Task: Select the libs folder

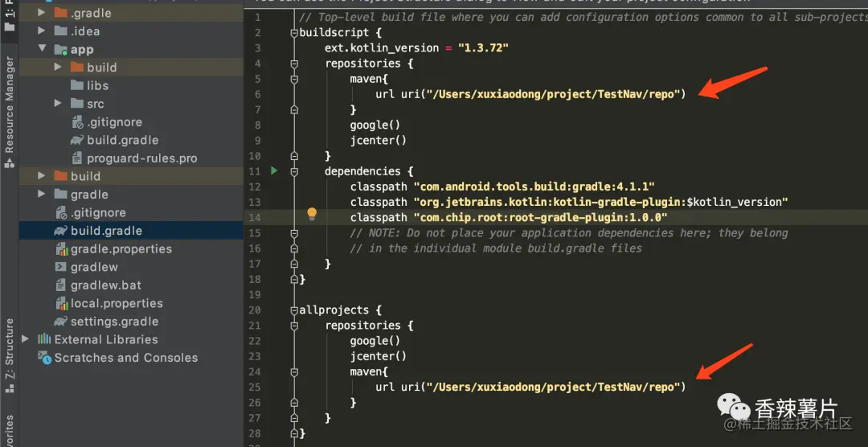Action: [x=97, y=86]
